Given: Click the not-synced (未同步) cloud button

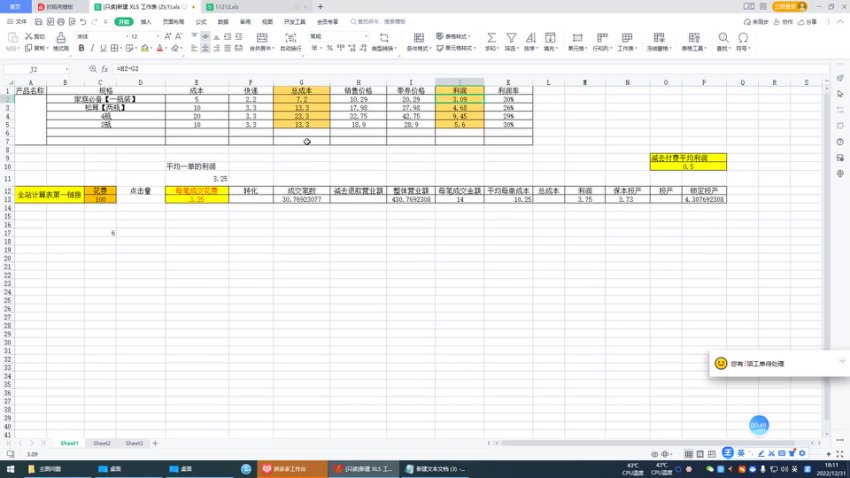Looking at the screenshot, I should click(x=756, y=22).
